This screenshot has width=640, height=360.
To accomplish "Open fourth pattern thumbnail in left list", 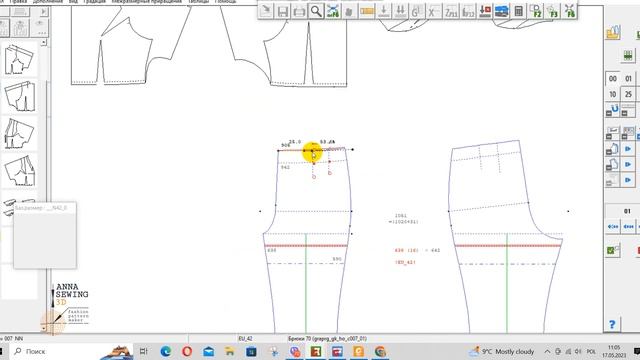I will tap(20, 171).
